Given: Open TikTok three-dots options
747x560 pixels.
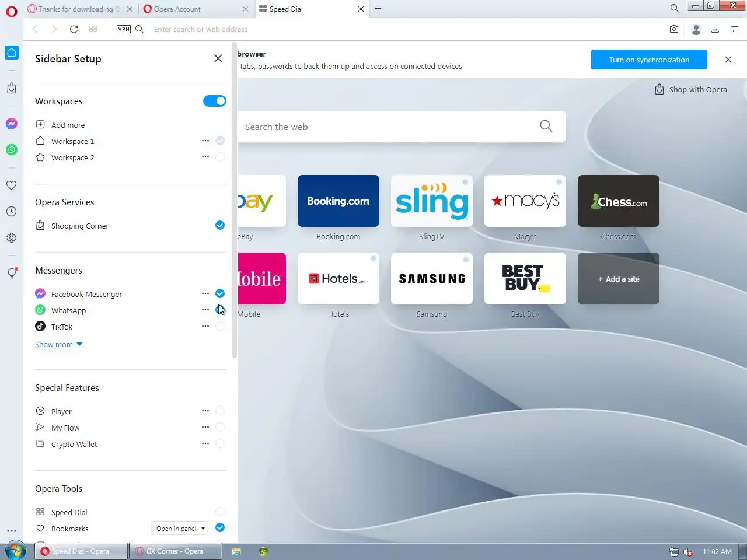Looking at the screenshot, I should 205,326.
